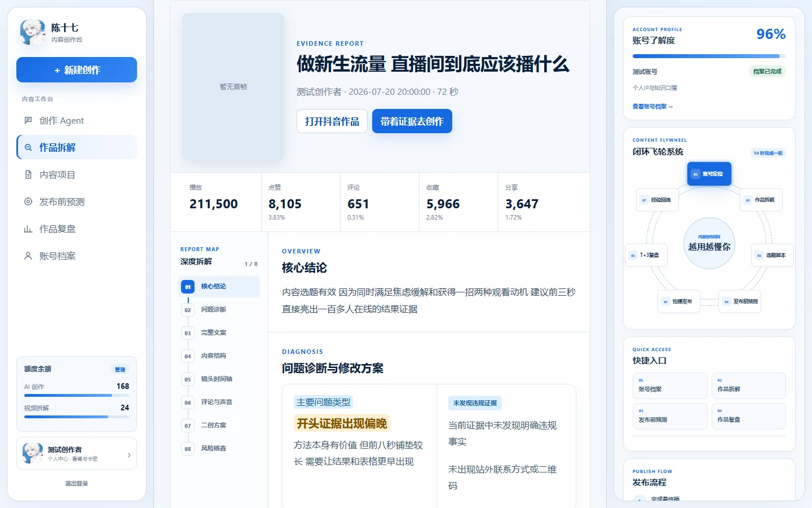The height and width of the screenshot is (508, 812).
Task: Click the 测试创作者 avatar in bottom card
Action: coord(33,453)
